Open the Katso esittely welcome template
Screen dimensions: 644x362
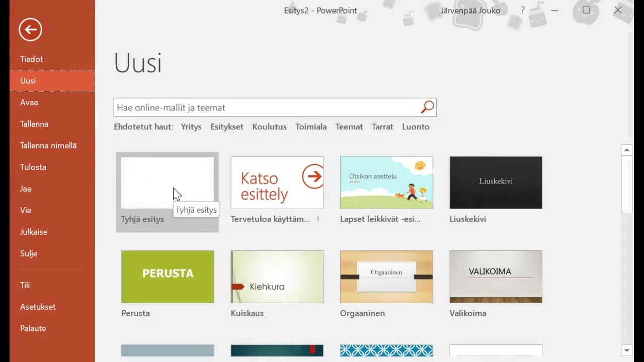(x=277, y=183)
